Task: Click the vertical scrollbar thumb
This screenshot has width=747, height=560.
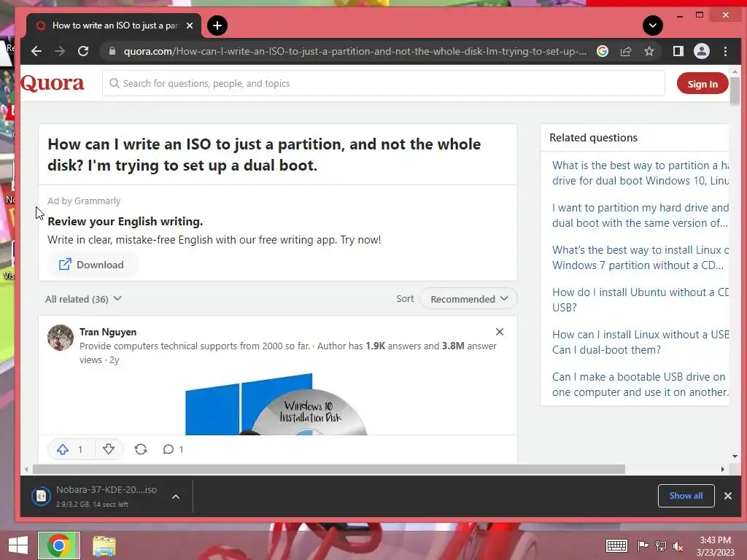Action: [735, 91]
